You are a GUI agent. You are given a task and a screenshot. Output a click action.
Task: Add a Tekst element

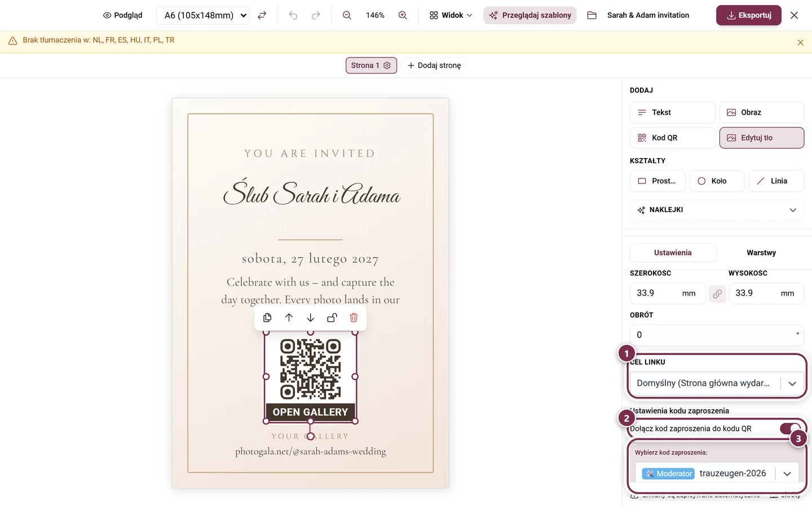(672, 112)
